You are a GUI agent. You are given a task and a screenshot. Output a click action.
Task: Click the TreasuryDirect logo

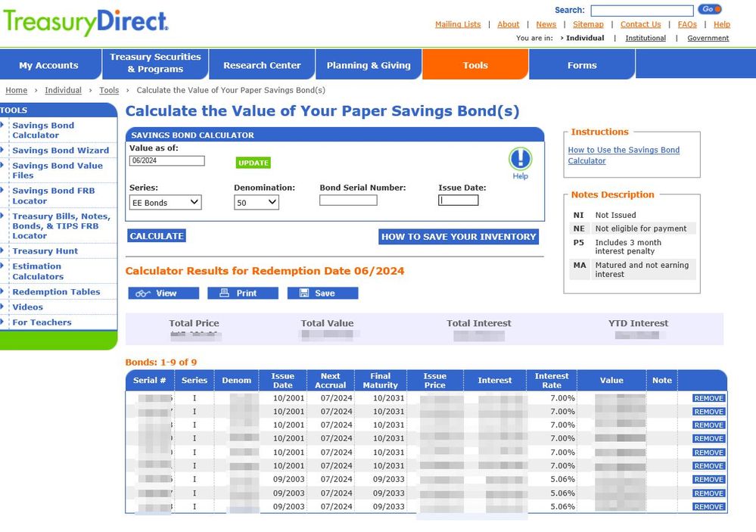tap(86, 22)
